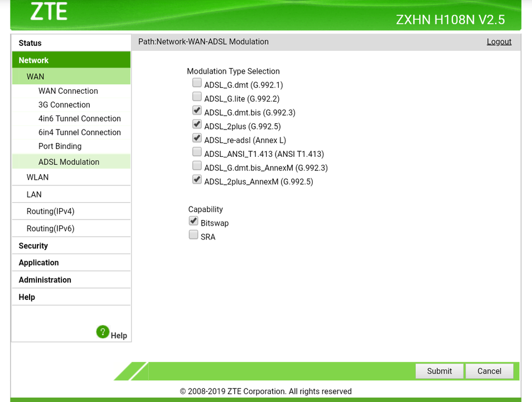Click the Submit button
Viewport: 532px width, 402px height.
click(439, 371)
